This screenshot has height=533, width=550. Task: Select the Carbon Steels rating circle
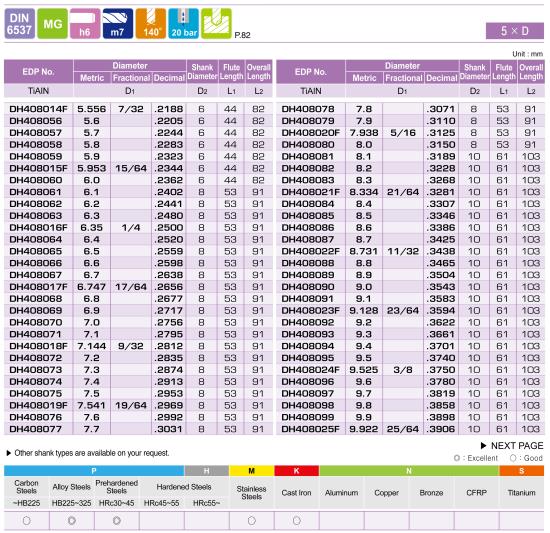(27, 521)
